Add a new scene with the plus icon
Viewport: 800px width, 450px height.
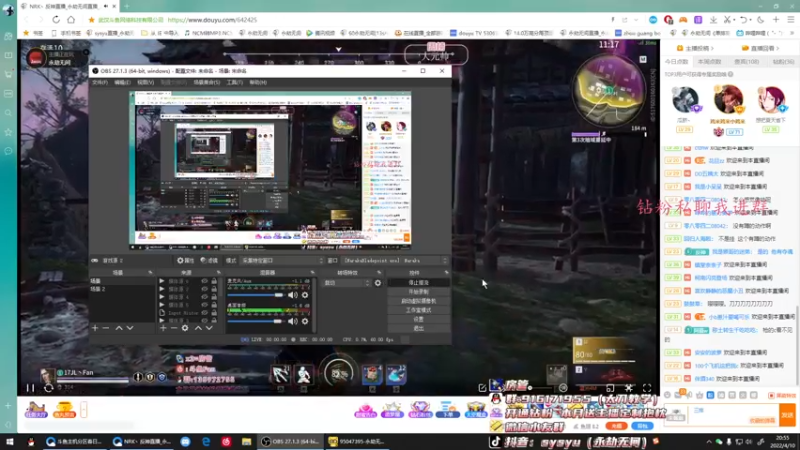point(95,328)
